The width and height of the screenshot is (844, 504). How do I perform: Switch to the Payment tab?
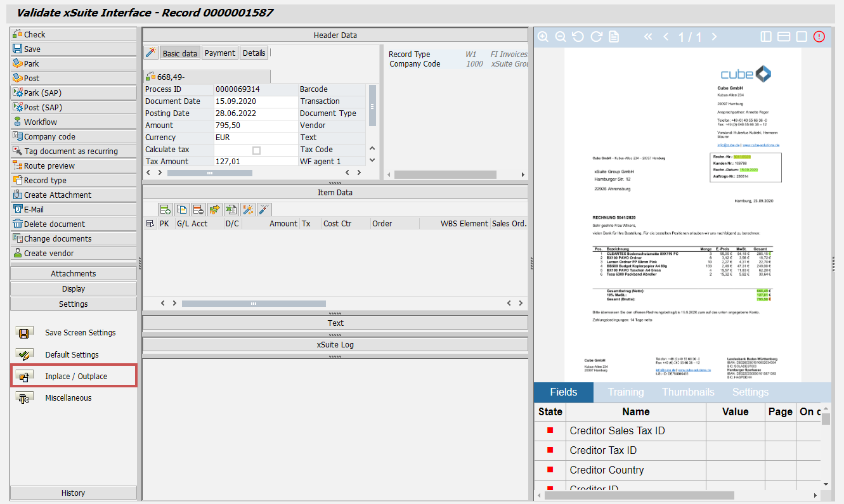point(219,53)
